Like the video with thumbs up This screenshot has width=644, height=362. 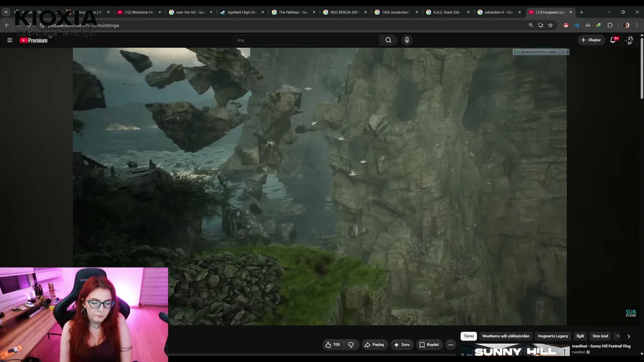[333, 345]
